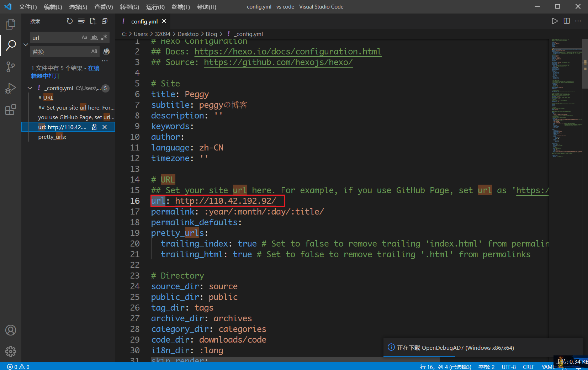Click the 空格: 2 indentation setting
Image resolution: width=588 pixels, height=370 pixels.
(486, 367)
